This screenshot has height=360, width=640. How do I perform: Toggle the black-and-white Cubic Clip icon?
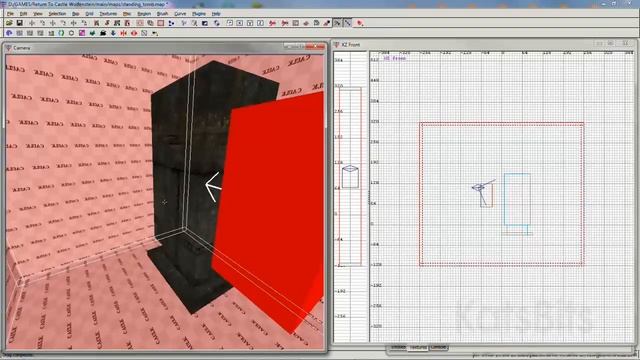pyautogui.click(x=204, y=23)
